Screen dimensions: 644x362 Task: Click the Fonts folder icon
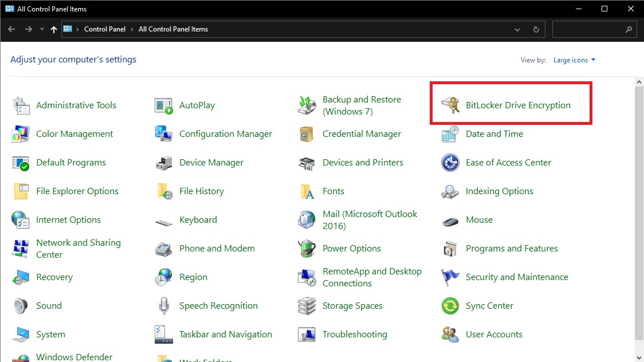click(x=307, y=192)
